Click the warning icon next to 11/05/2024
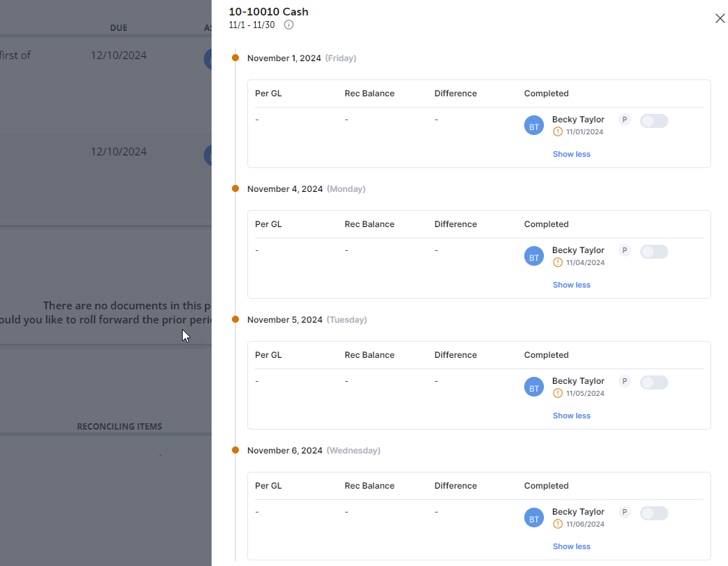This screenshot has height=566, width=728. click(558, 393)
